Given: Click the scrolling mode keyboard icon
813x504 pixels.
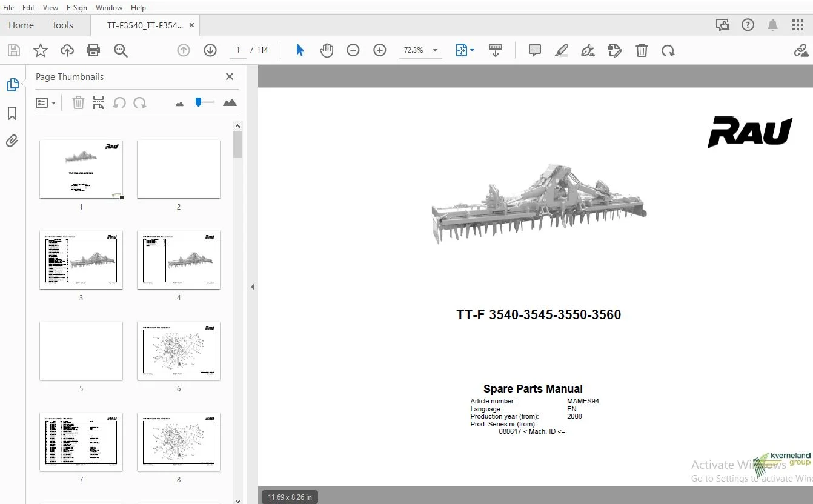Looking at the screenshot, I should click(x=496, y=50).
